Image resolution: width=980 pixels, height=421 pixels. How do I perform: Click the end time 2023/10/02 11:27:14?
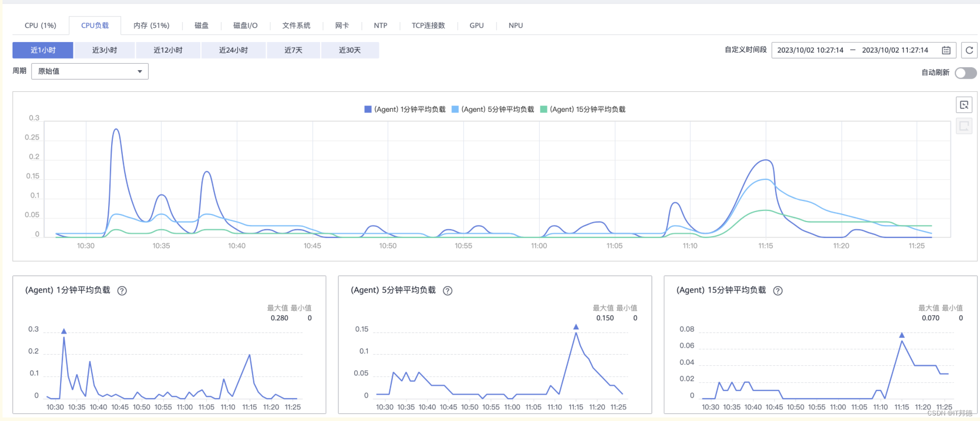[895, 50]
